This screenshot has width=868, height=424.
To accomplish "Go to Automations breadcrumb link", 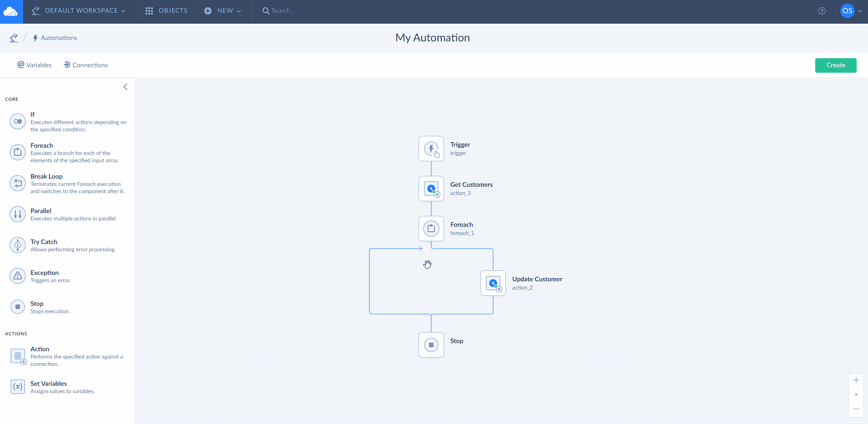I will coord(55,38).
